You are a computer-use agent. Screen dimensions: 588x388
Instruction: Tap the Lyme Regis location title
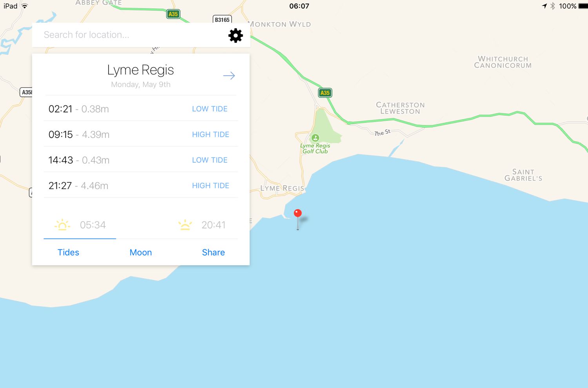pyautogui.click(x=140, y=70)
